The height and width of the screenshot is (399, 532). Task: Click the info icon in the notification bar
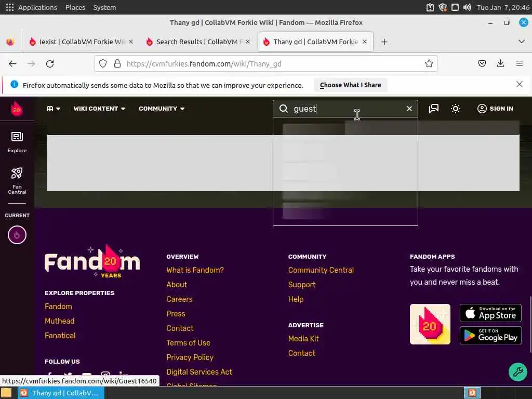[14, 84]
